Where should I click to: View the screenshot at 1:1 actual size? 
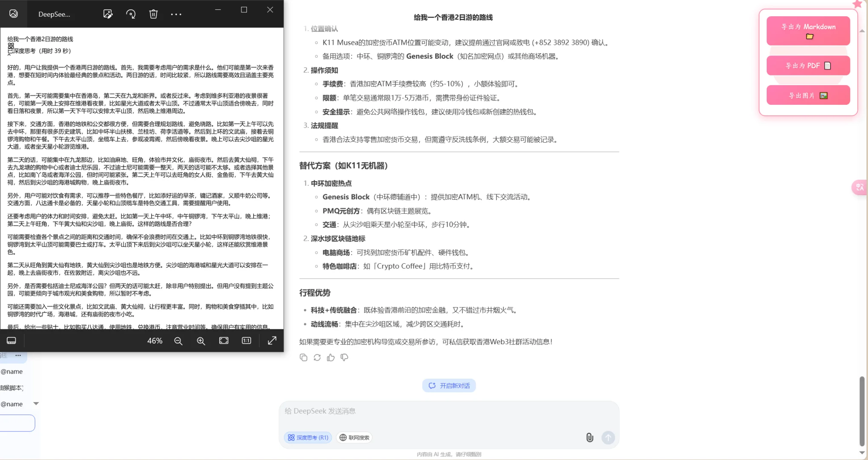pyautogui.click(x=246, y=340)
